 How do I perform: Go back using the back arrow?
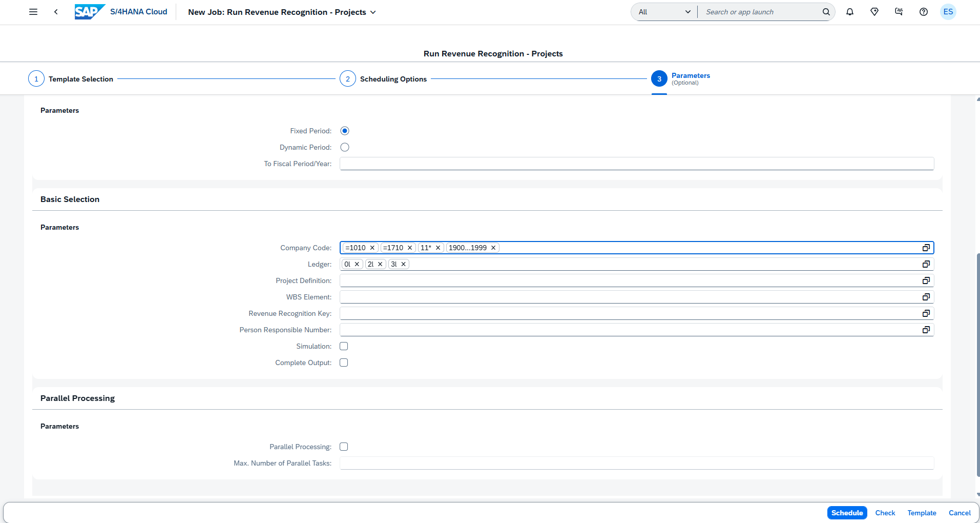point(56,12)
